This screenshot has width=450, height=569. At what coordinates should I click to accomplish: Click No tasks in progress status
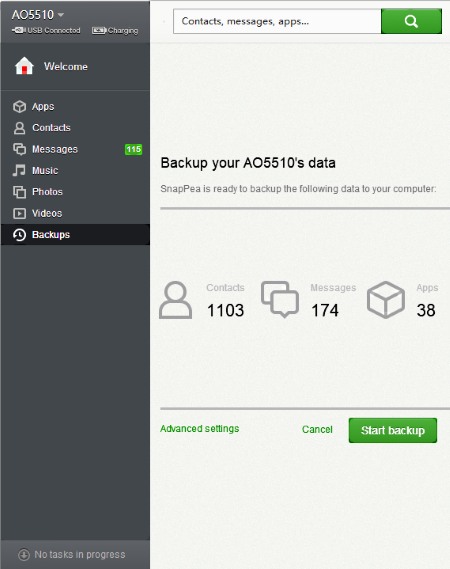80,554
